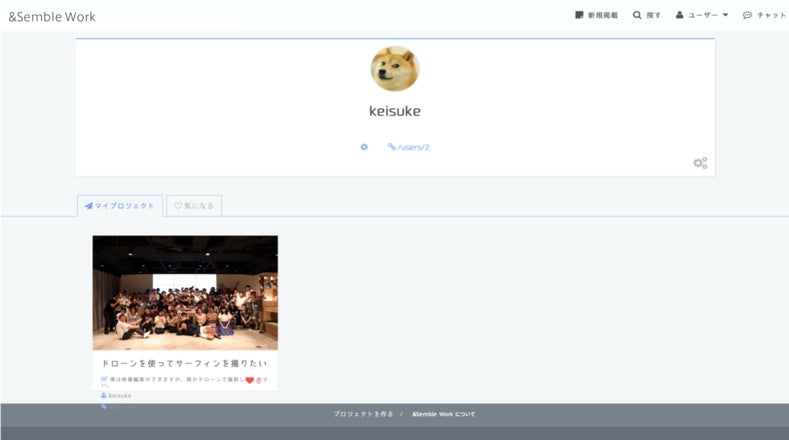This screenshot has height=440, width=789.
Task: Click the heart icon in 気になる tab
Action: pyautogui.click(x=178, y=206)
